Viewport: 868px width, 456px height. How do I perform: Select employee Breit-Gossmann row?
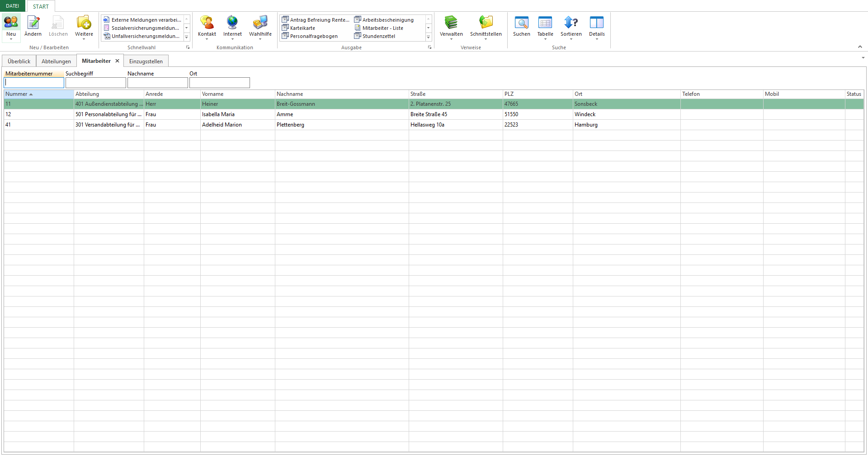pyautogui.click(x=434, y=104)
